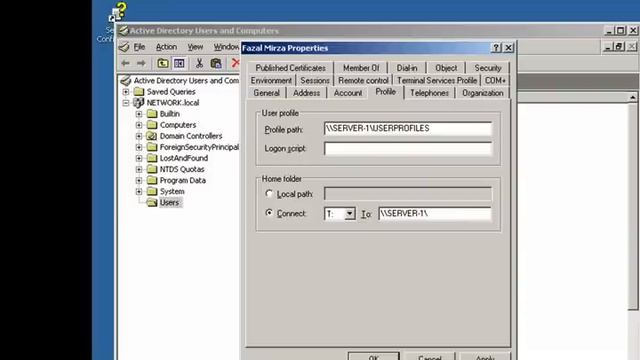Click the Forward arrow toolbar icon

tap(141, 63)
